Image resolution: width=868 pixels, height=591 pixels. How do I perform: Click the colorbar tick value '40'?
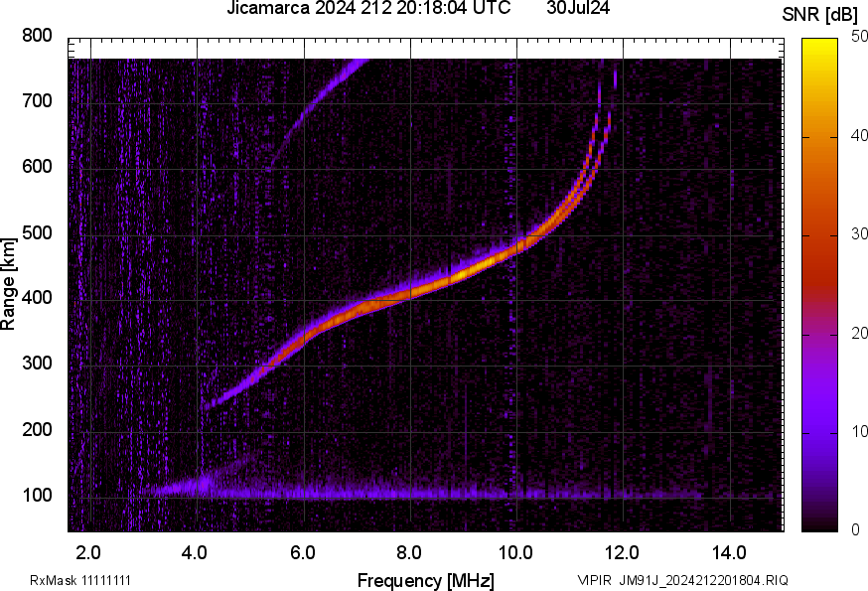(x=859, y=136)
